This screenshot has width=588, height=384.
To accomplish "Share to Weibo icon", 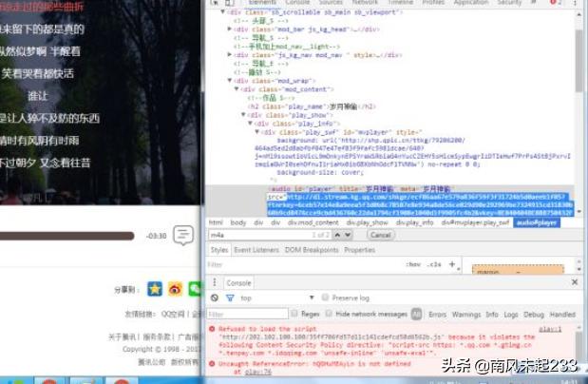I will pyautogui.click(x=175, y=288).
